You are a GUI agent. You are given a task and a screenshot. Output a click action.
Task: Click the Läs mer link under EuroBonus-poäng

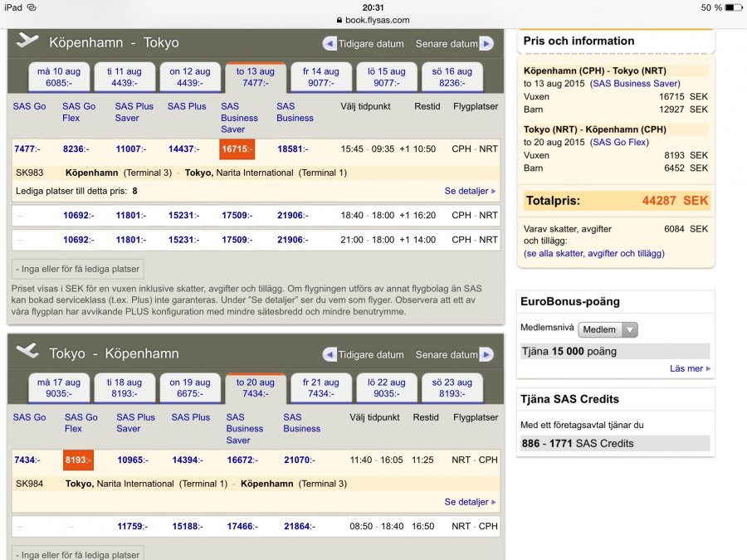pos(690,368)
